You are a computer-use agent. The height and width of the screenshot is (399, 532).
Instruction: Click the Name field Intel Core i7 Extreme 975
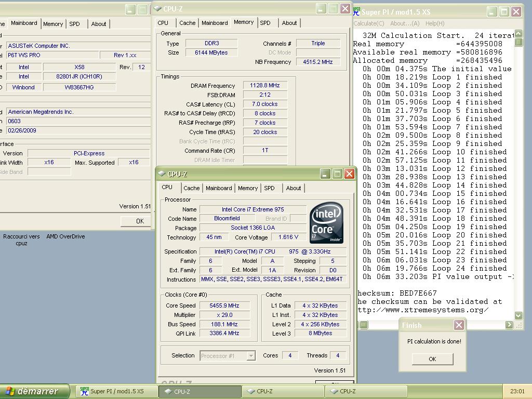click(253, 209)
